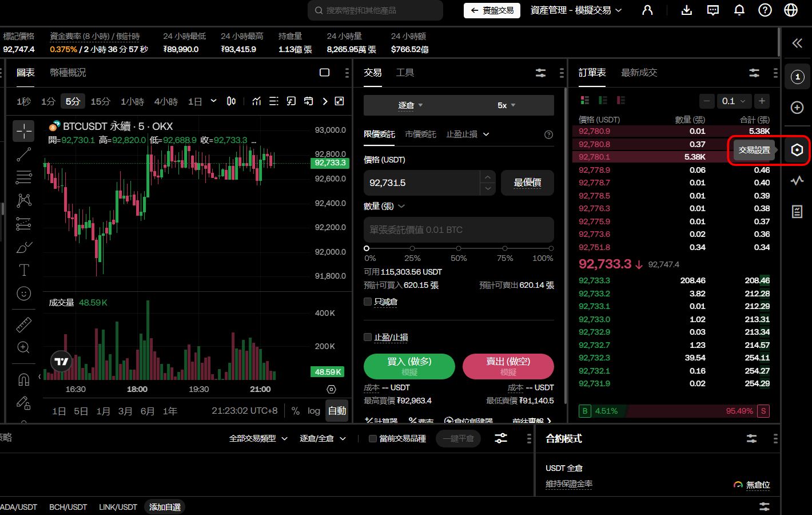Select the trend line drawing tool
The image size is (812, 515).
[23, 154]
